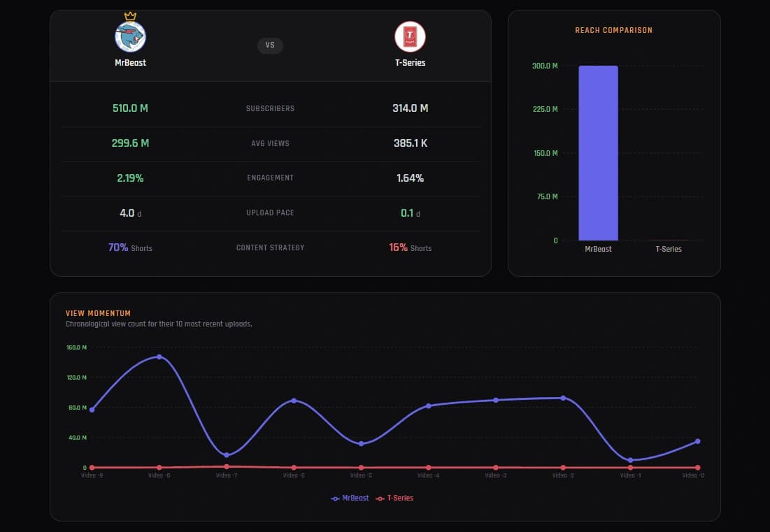Click the Video -2 x-axis label
Screen dimensions: 770x532
[x=563, y=475]
